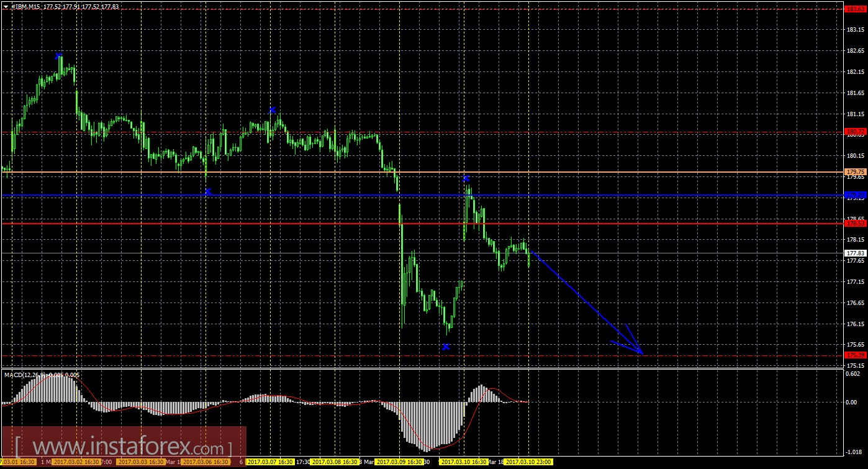Click the 176.15 price scale value

[x=855, y=324]
